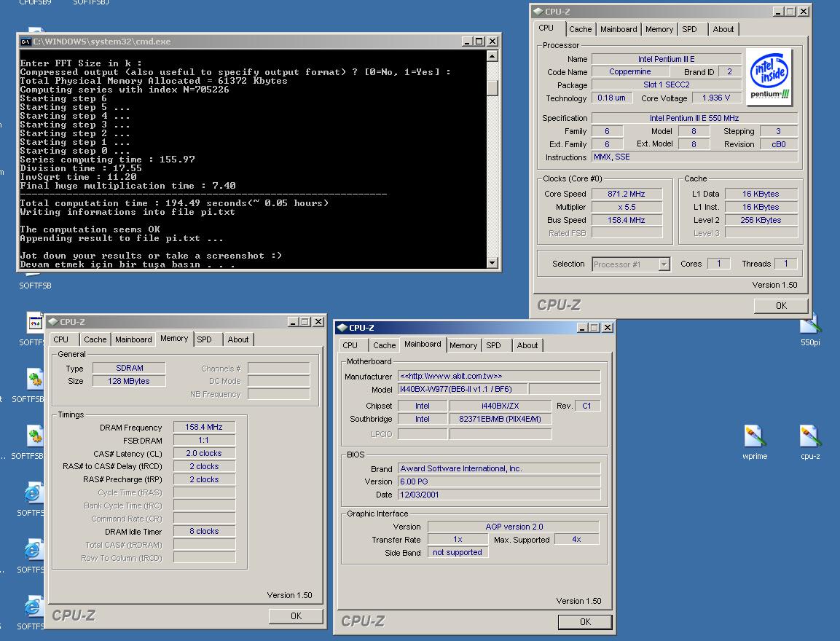Click the Technology value 0.18 um
840x641 pixels.
tap(611, 98)
